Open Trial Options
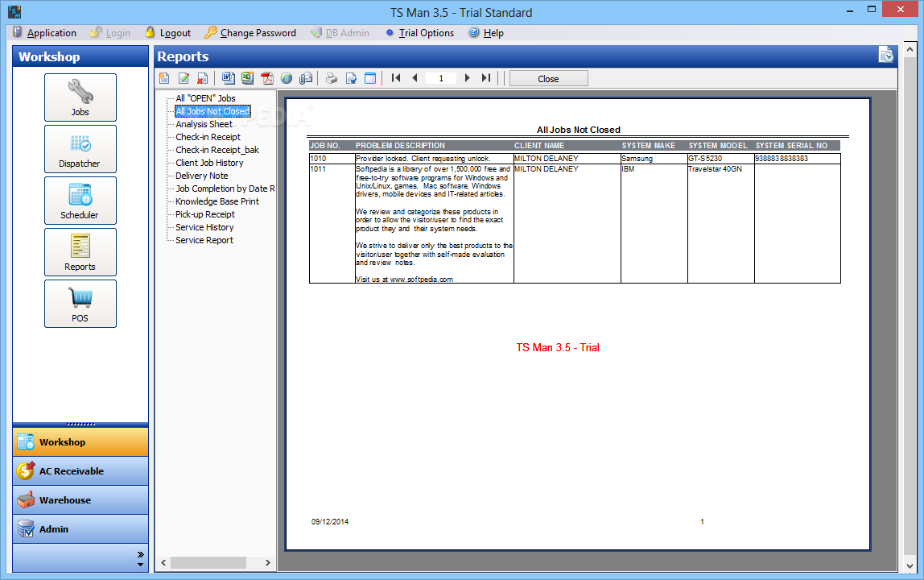Screen dimensions: 924x580 click(419, 33)
